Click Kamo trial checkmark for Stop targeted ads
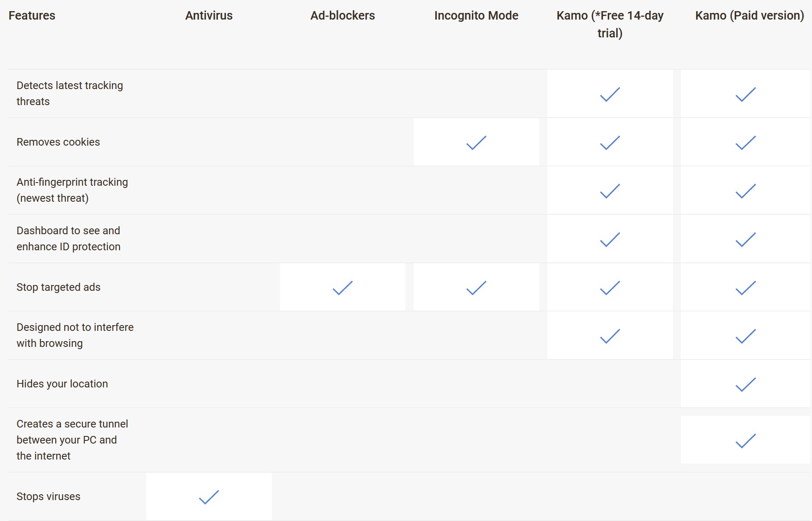Screen dimensions: 812x521 tap(610, 287)
